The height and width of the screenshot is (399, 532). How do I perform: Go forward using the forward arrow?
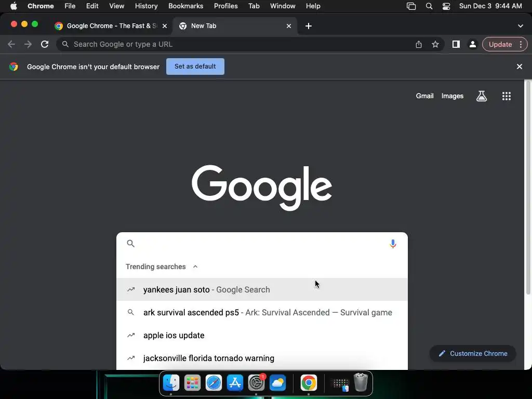[28, 44]
